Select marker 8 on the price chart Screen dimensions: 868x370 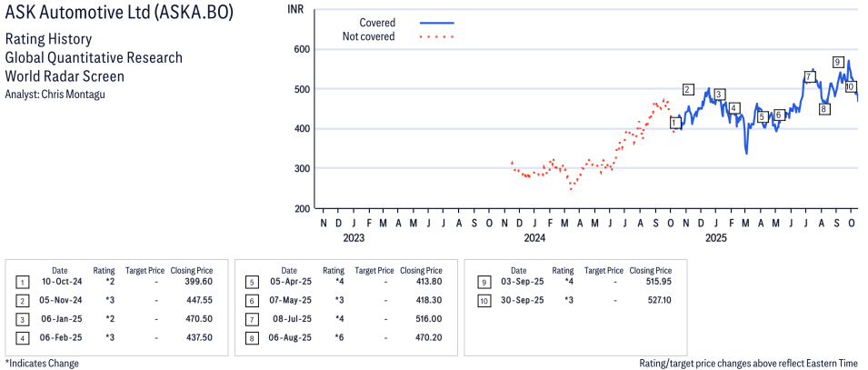pos(823,109)
